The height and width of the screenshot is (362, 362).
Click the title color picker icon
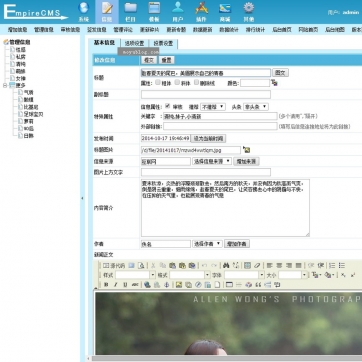(x=274, y=83)
